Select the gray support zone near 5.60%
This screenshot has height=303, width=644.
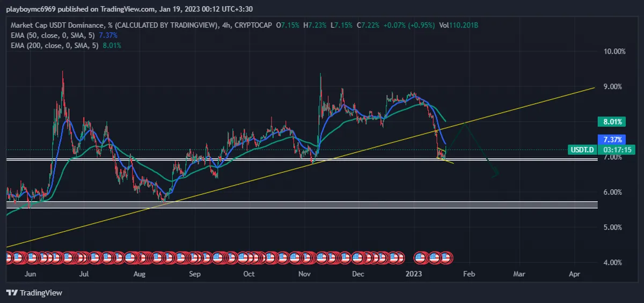[268, 205]
